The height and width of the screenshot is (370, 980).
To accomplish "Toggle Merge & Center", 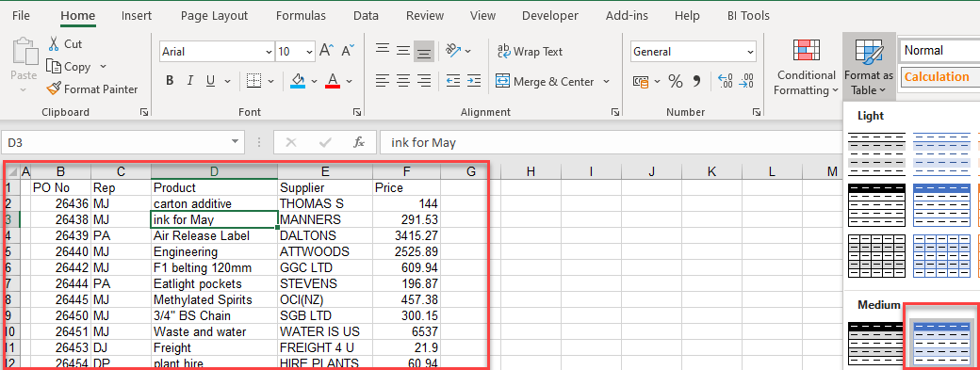I will pos(545,81).
